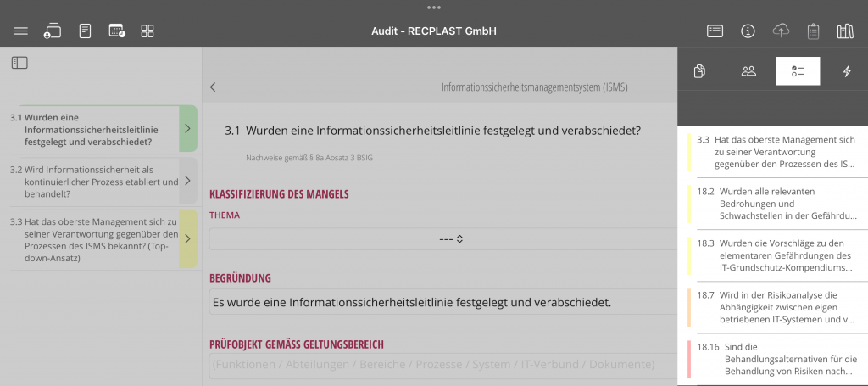Screen dimensions: 868x386
Task: Open the library books icon
Action: (x=844, y=31)
